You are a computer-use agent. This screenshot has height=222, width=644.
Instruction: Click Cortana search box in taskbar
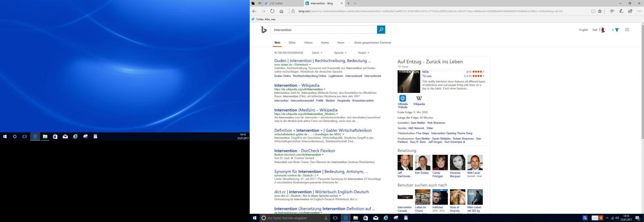click(x=294, y=218)
